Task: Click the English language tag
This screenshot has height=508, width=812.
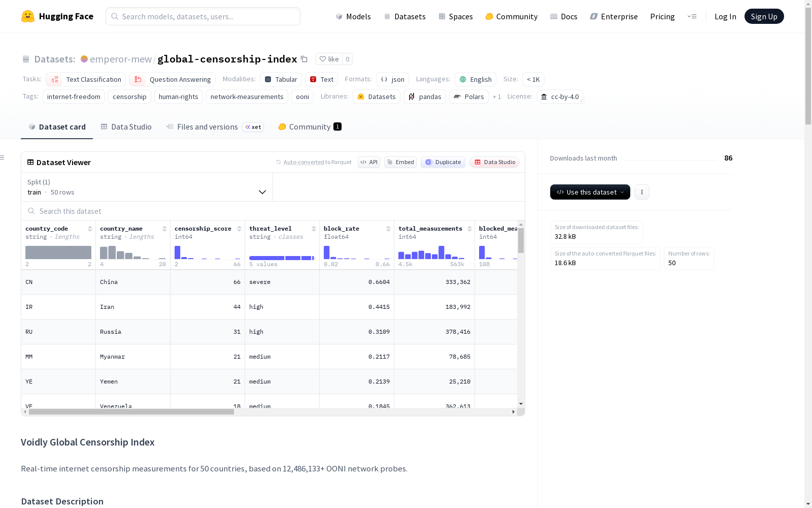Action: (476, 79)
